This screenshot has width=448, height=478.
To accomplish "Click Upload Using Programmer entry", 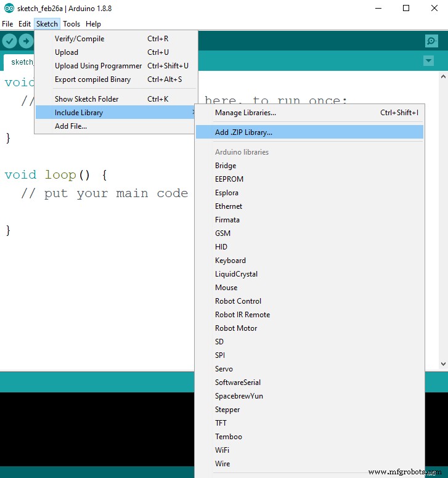I will 98,66.
